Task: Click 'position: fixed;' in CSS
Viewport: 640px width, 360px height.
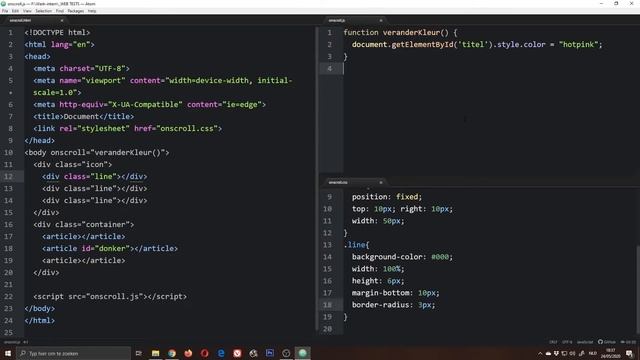Action: (x=387, y=197)
